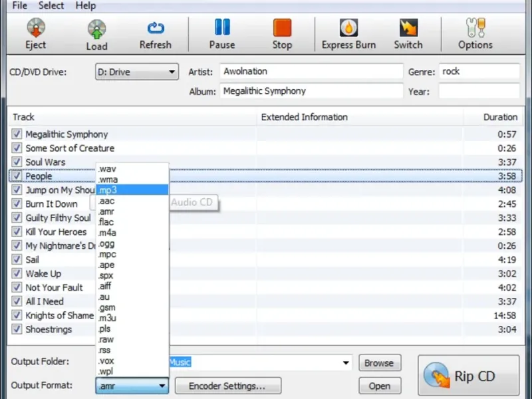Pick the .au format option
Image resolution: width=532 pixels, height=399 pixels.
[132, 297]
